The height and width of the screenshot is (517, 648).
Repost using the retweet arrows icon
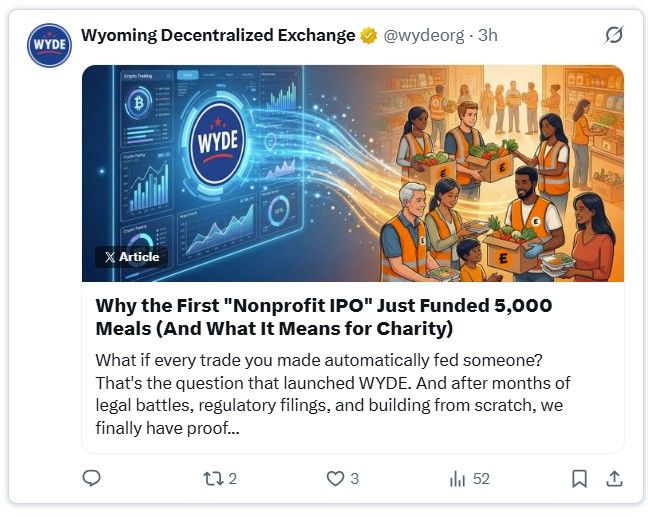coord(210,479)
